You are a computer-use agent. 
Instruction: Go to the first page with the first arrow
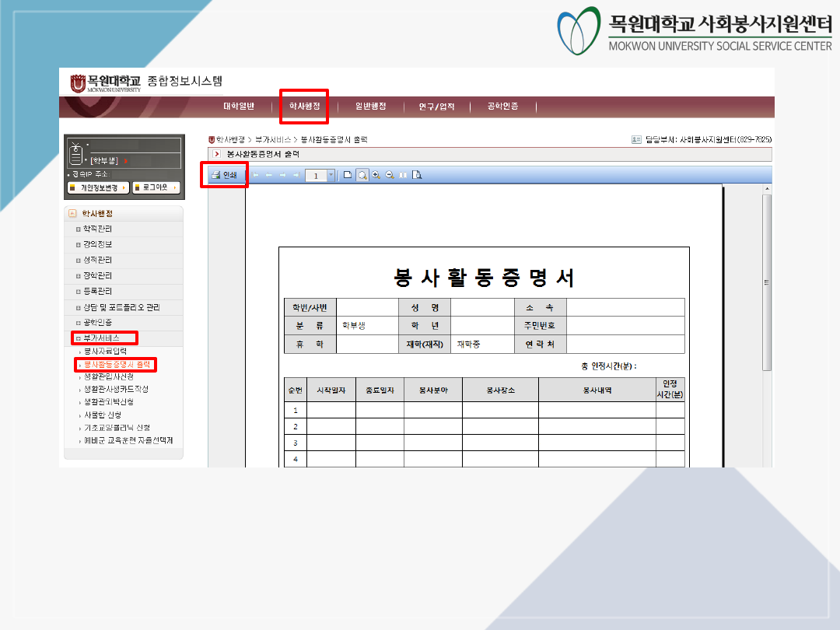point(256,176)
